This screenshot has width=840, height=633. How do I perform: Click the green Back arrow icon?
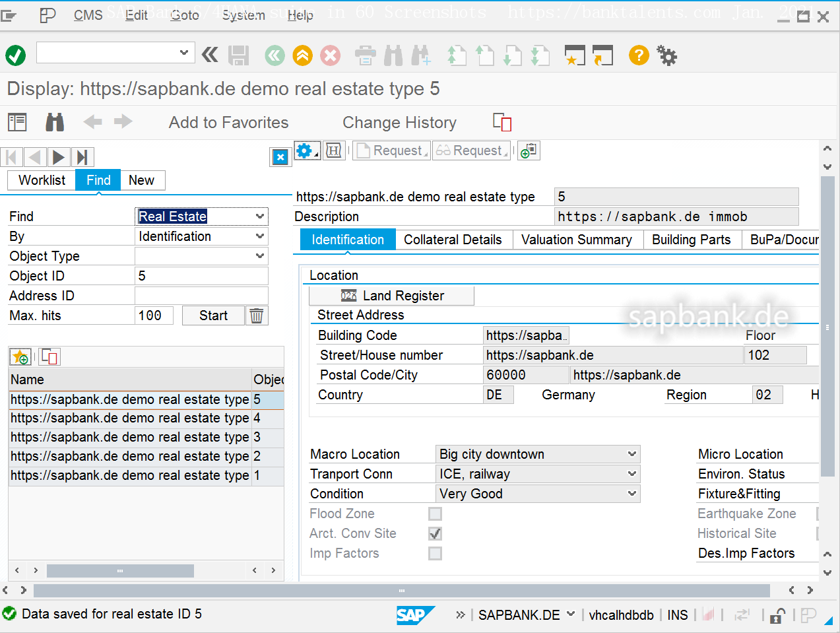[275, 55]
